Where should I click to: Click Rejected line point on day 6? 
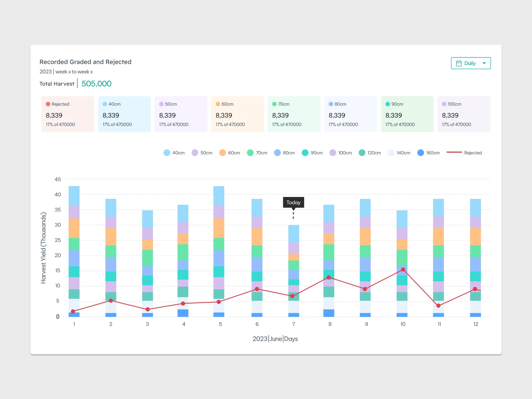(257, 289)
